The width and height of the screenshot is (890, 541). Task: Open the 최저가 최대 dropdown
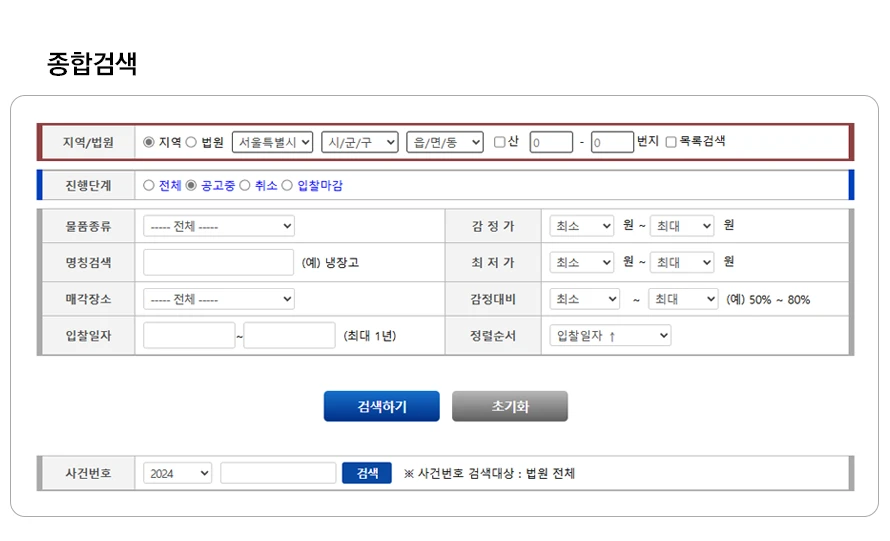click(682, 262)
